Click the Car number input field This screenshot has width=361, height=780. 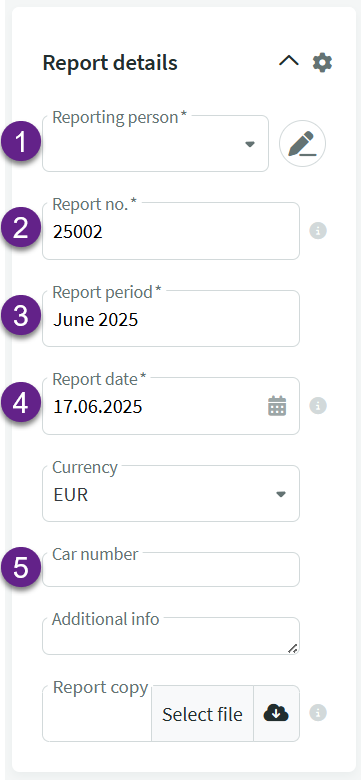tap(171, 569)
